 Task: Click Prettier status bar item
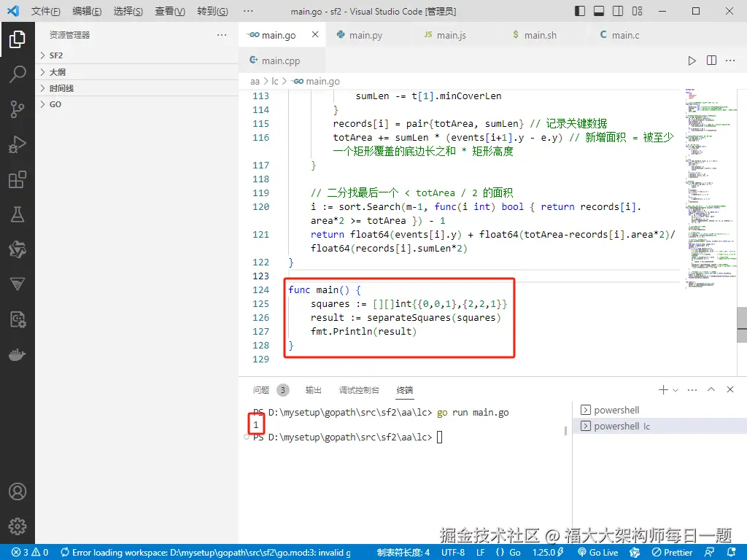click(x=672, y=553)
